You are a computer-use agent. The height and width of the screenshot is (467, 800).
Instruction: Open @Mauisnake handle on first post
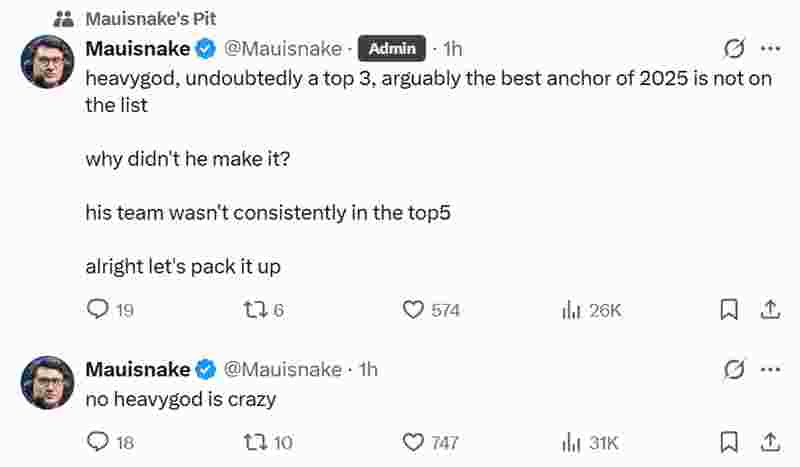283,49
